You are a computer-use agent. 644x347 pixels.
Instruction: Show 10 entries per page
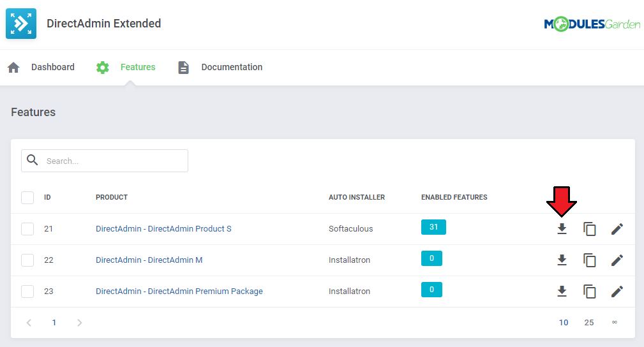[564, 323]
